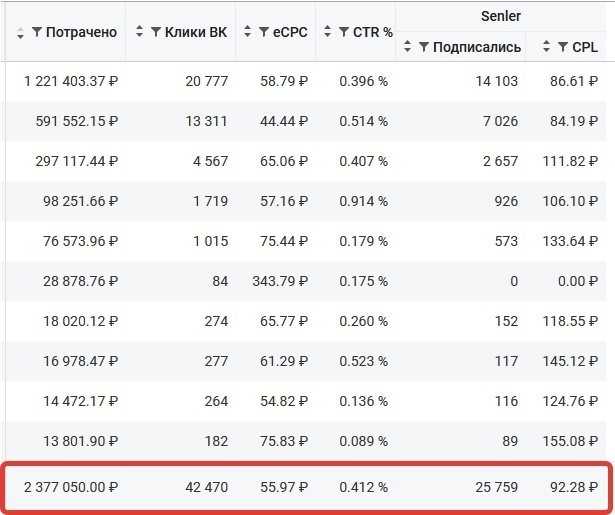Select the spend cell 591 552.15 ₽
This screenshot has width=615, height=515.
[x=77, y=121]
